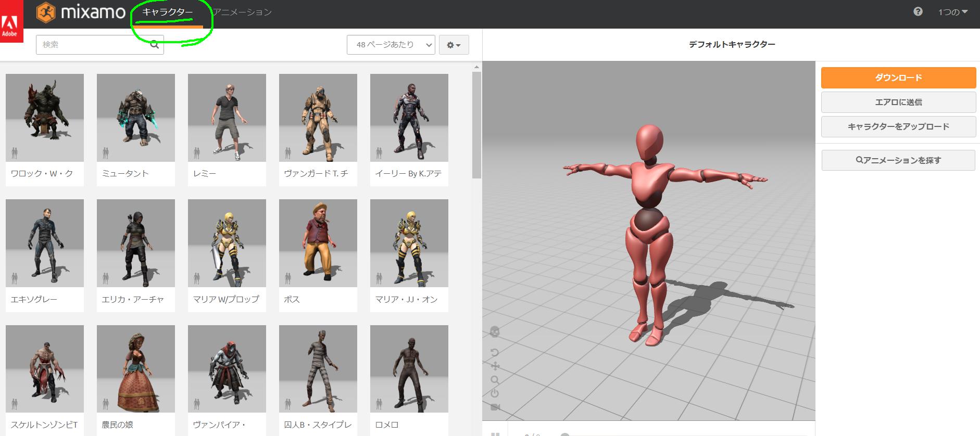The image size is (980, 436).
Task: Click people icon on スケルトンゾンビT card
Action: [15, 404]
